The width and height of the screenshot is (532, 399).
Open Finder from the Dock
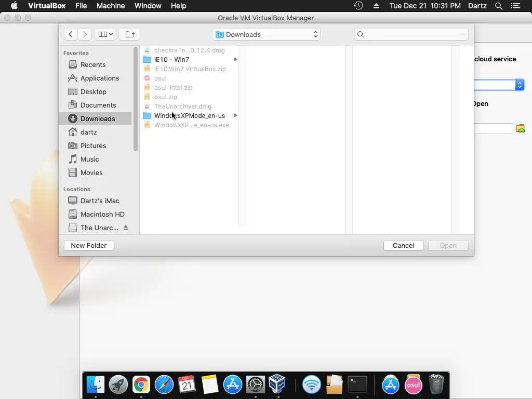pyautogui.click(x=96, y=385)
